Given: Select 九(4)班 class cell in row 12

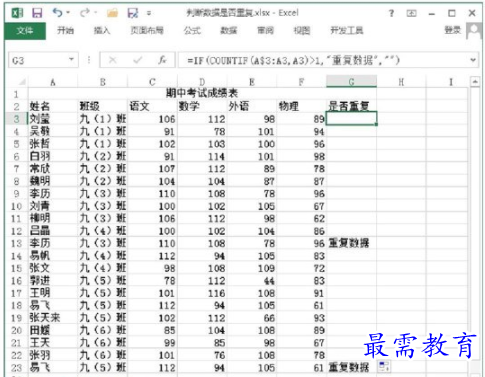Looking at the screenshot, I should (x=102, y=231).
